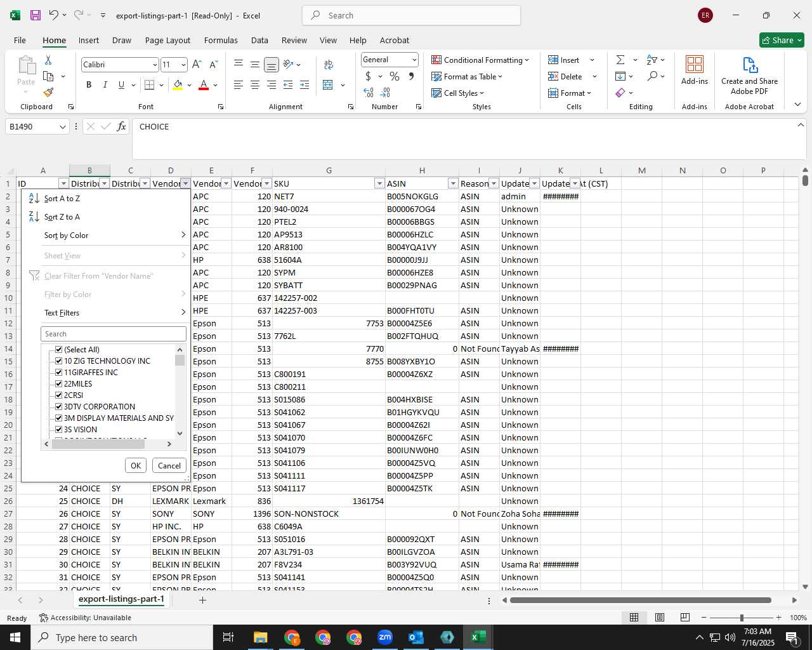This screenshot has height=650, width=812.
Task: Apply red font color swatch
Action: pyautogui.click(x=204, y=85)
